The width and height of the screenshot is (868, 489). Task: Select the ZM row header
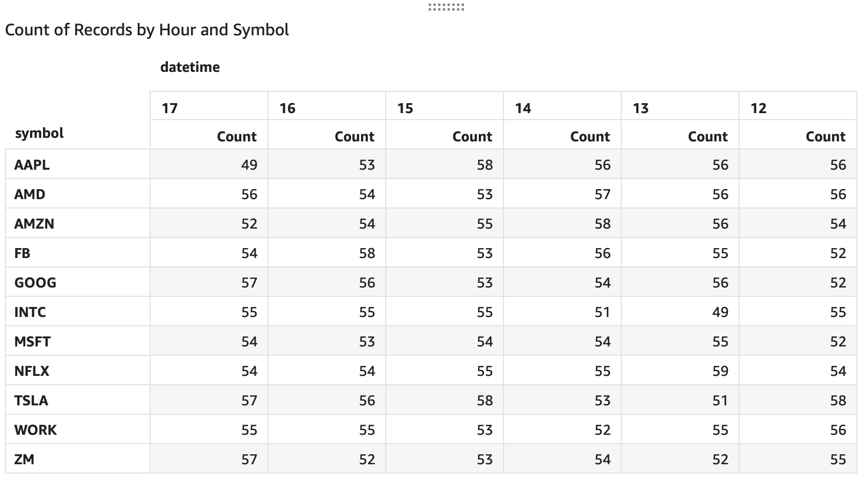pyautogui.click(x=24, y=460)
